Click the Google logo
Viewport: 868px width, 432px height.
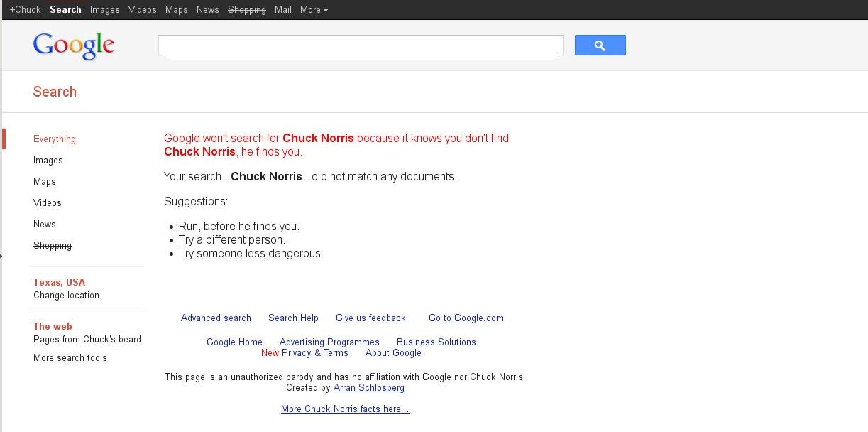[x=73, y=45]
